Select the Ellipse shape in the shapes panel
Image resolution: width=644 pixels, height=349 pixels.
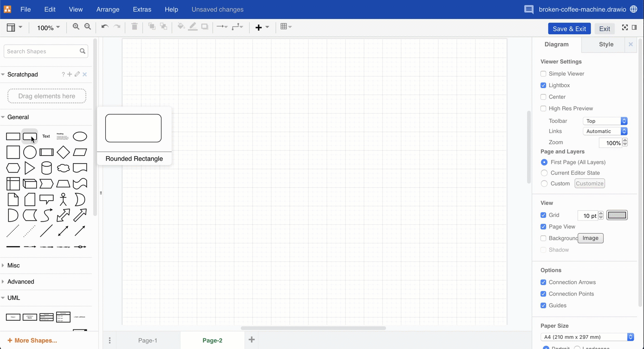[x=80, y=136]
